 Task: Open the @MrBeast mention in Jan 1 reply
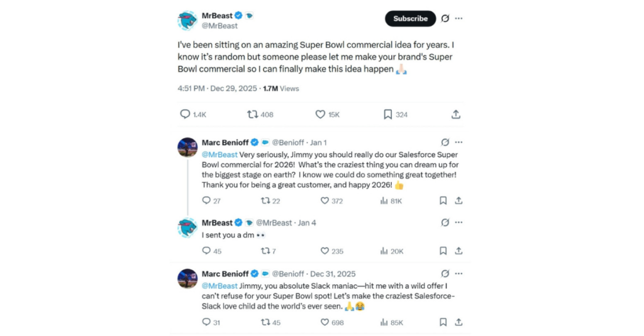point(219,154)
